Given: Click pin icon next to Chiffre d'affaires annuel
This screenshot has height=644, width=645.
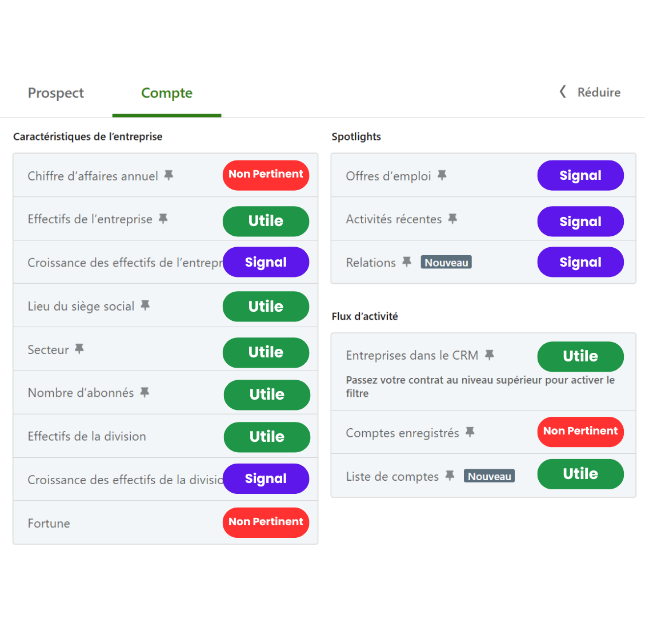Looking at the screenshot, I should tap(169, 175).
